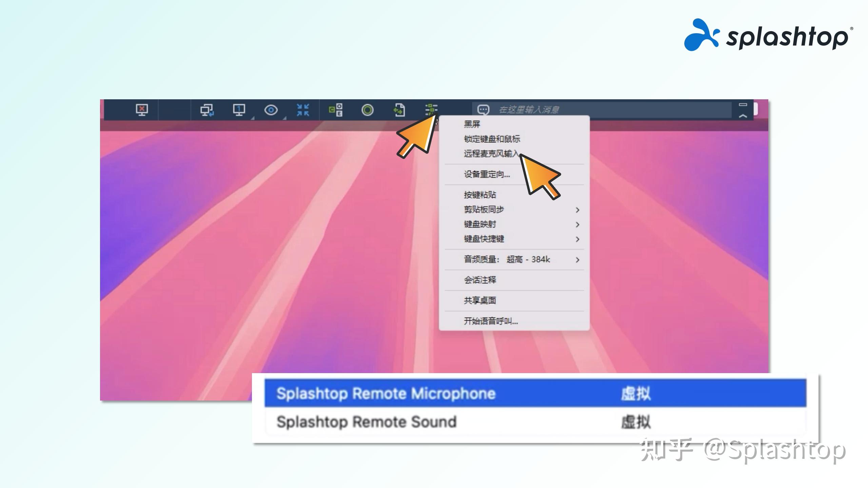The width and height of the screenshot is (868, 488).
Task: Open the 键盘映射 submenu
Action: click(480, 224)
